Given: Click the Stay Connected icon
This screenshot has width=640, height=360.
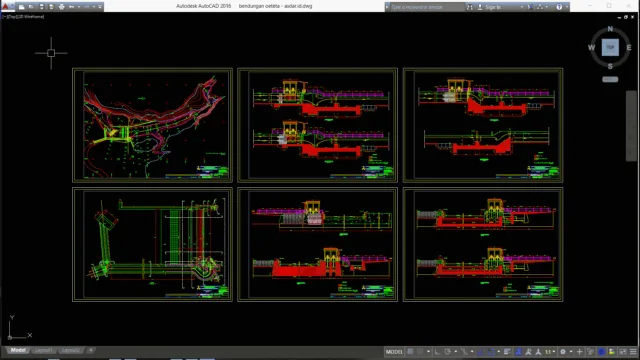Looking at the screenshot, I should [x=540, y=7].
